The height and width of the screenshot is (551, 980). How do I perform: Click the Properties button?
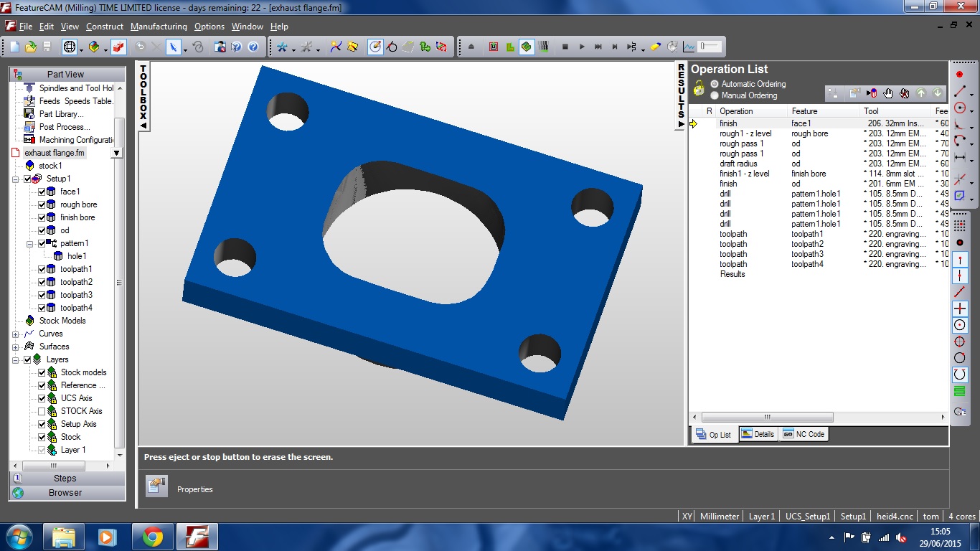(x=157, y=486)
